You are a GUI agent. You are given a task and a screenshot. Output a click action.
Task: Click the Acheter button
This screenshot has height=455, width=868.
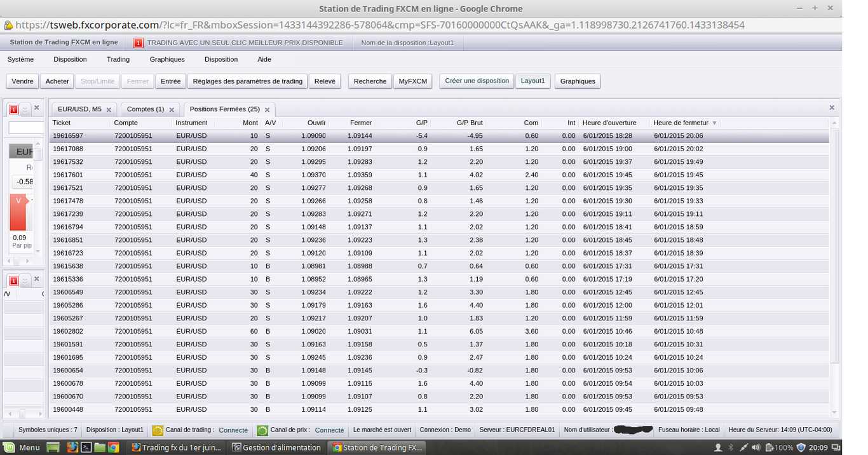[57, 81]
